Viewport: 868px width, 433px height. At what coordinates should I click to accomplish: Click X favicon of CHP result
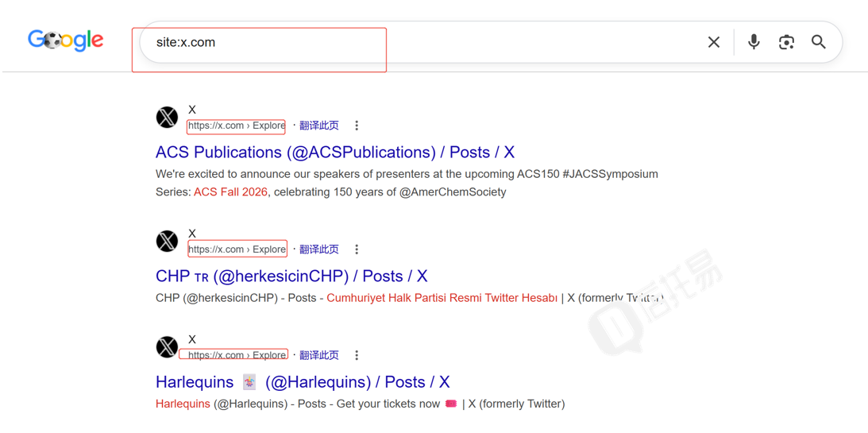(167, 242)
